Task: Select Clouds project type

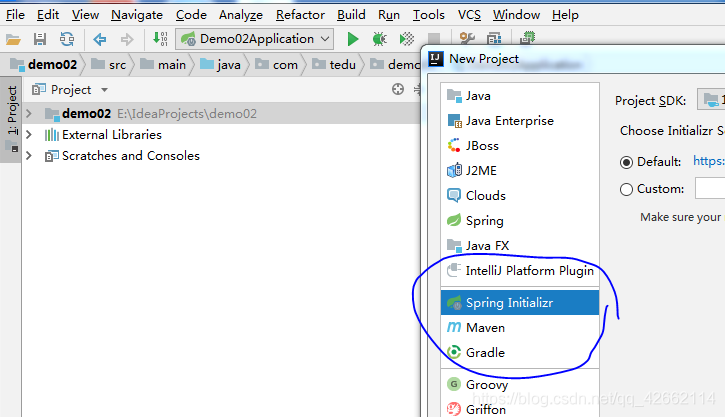Action: coord(520,196)
